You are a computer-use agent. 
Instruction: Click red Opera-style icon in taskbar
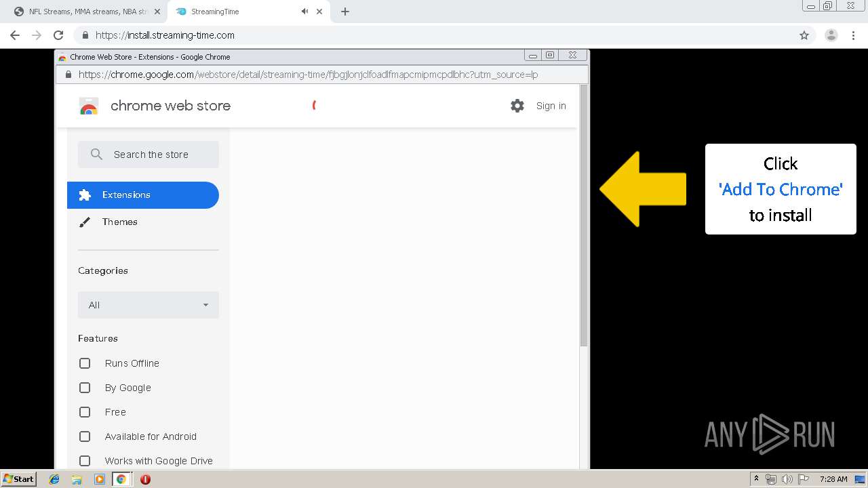tap(145, 479)
